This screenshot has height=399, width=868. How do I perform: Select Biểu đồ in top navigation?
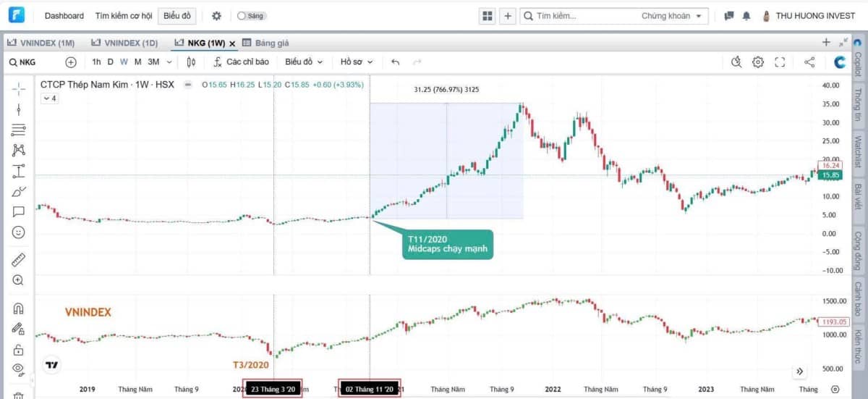pos(176,15)
